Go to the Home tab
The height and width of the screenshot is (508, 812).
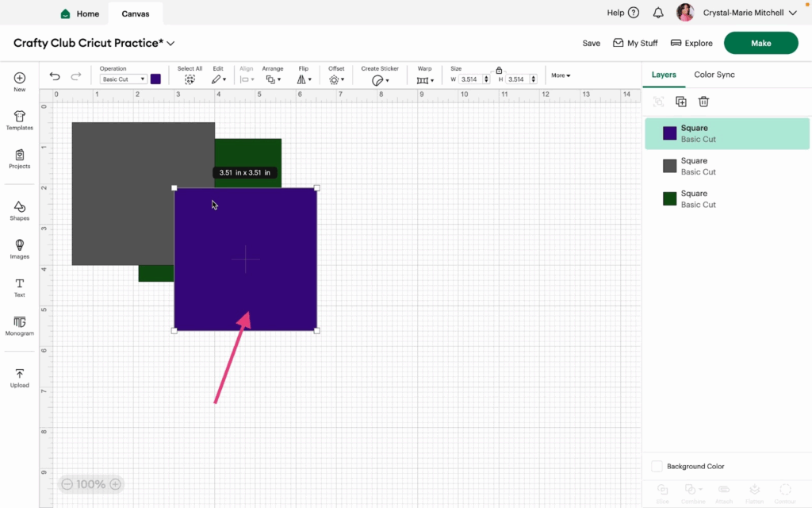coord(80,13)
